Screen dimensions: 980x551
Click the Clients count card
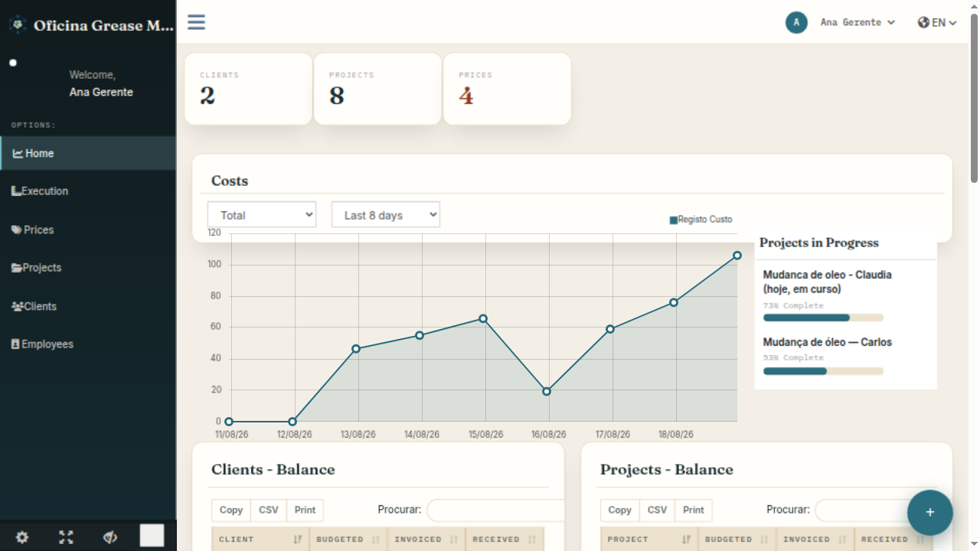(248, 89)
